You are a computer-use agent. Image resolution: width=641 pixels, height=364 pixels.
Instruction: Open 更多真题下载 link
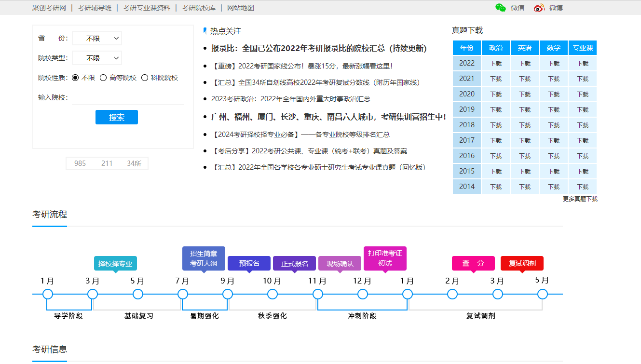pos(580,199)
